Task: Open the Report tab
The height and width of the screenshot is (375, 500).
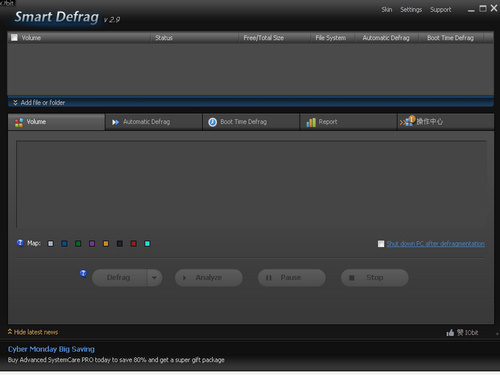Action: (348, 122)
